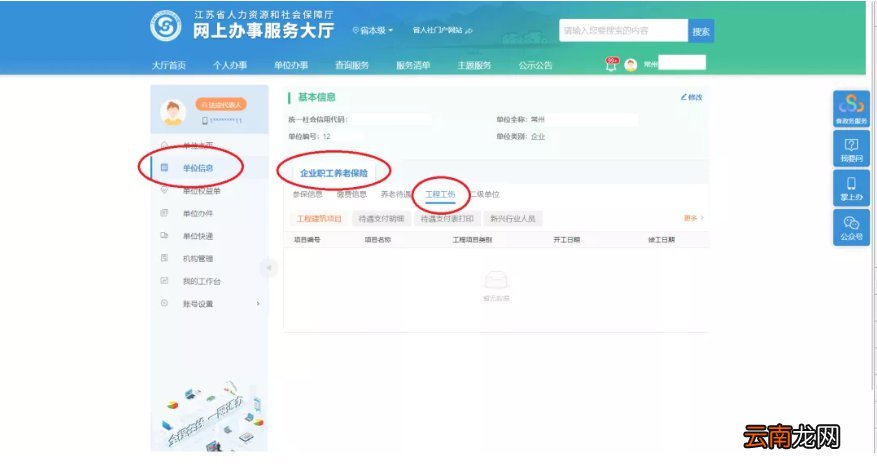Select 单位权益单 in the sidebar
The image size is (877, 465).
[201, 191]
